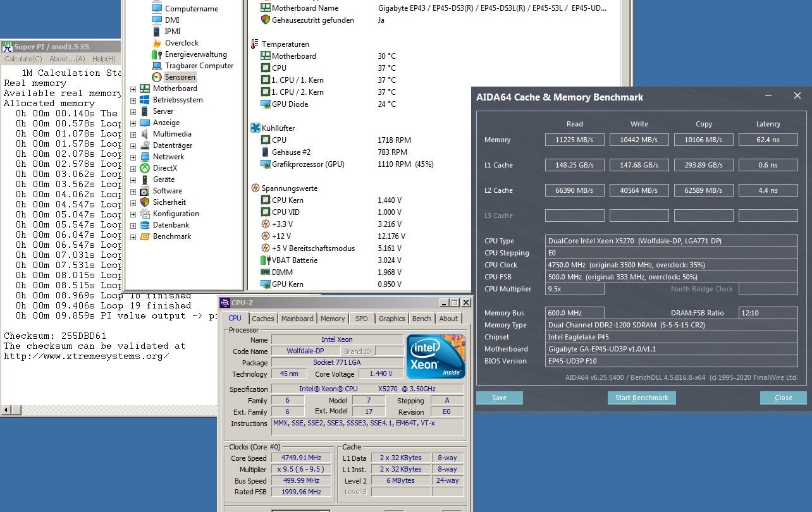
Task: Switch to the Memory tab in CPU-Z
Action: (x=333, y=319)
